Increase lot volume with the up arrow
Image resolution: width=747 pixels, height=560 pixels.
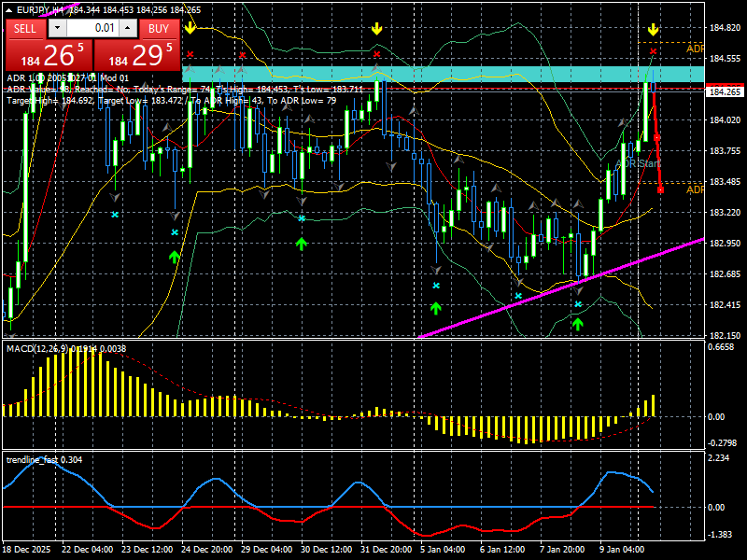128,28
